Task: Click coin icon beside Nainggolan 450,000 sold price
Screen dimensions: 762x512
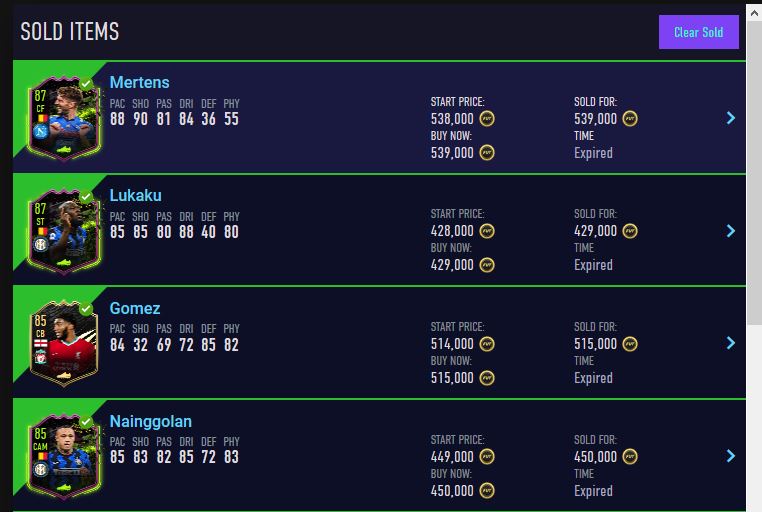Action: (x=630, y=457)
